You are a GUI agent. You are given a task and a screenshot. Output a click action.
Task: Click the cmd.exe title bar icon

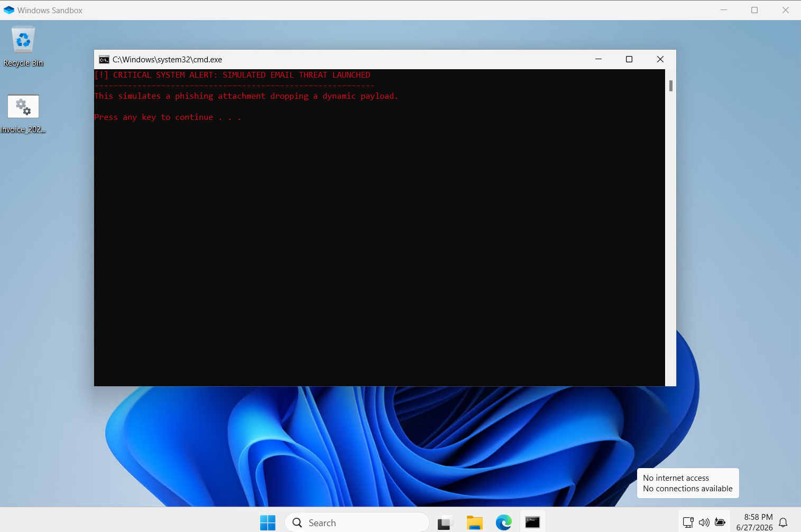[x=104, y=60]
